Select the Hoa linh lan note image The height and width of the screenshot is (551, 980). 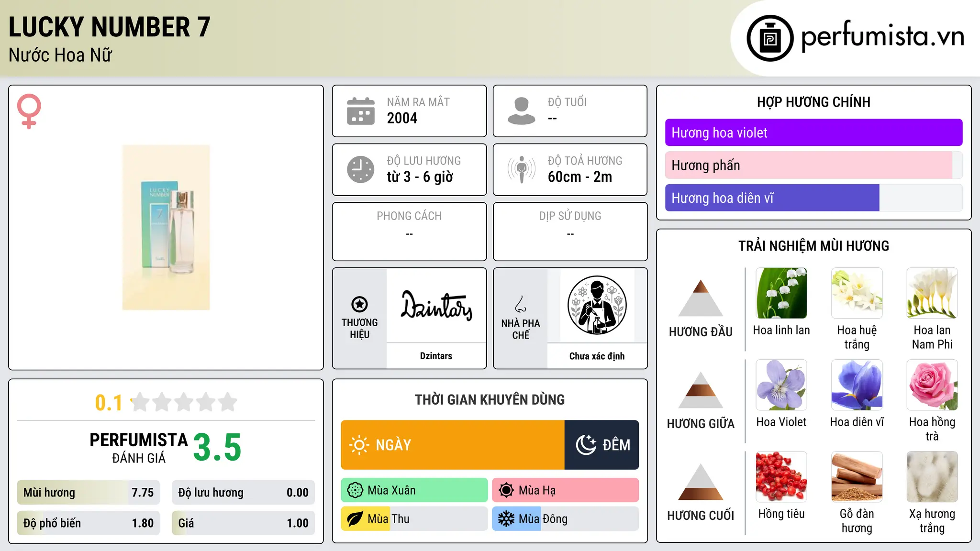[x=781, y=293]
